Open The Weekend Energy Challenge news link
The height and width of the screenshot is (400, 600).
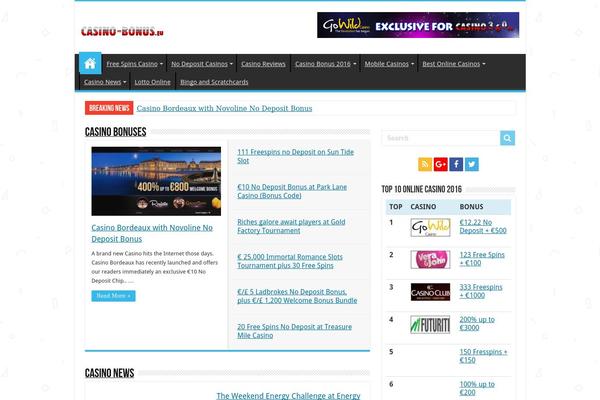288,395
